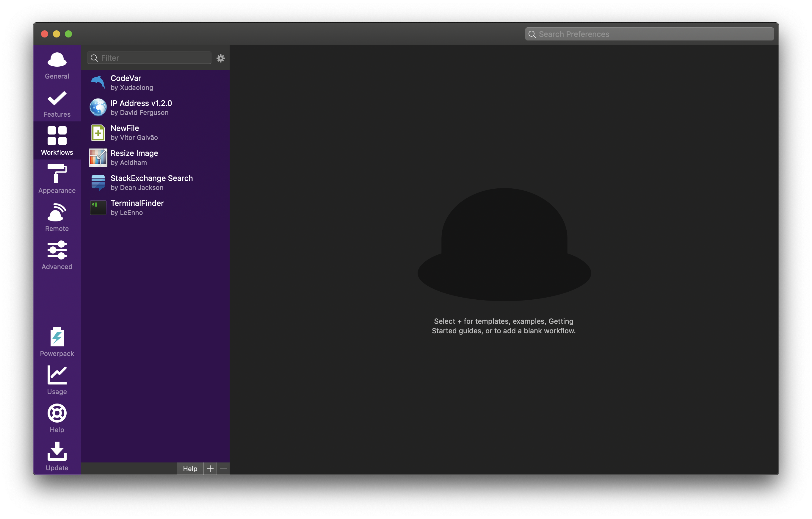Open the Help pane in sidebar

click(57, 419)
